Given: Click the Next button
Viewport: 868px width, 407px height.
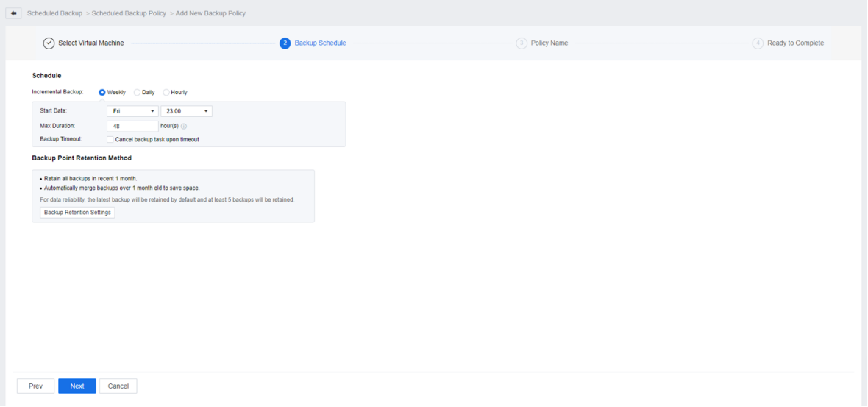Looking at the screenshot, I should tap(77, 386).
